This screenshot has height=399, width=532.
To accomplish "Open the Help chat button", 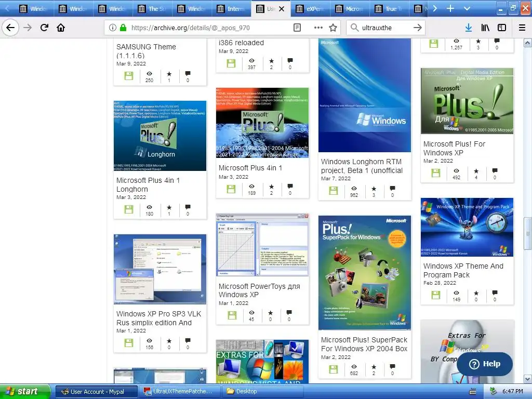I will tap(485, 364).
